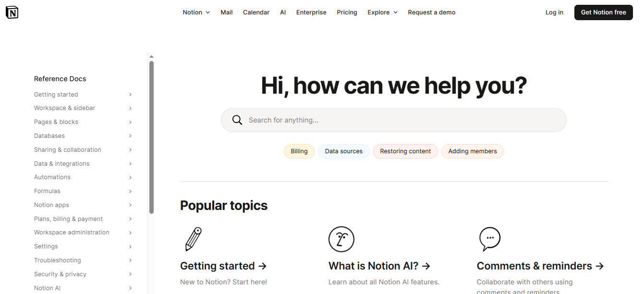
Task: Select Databases in sidebar list
Action: pos(49,136)
